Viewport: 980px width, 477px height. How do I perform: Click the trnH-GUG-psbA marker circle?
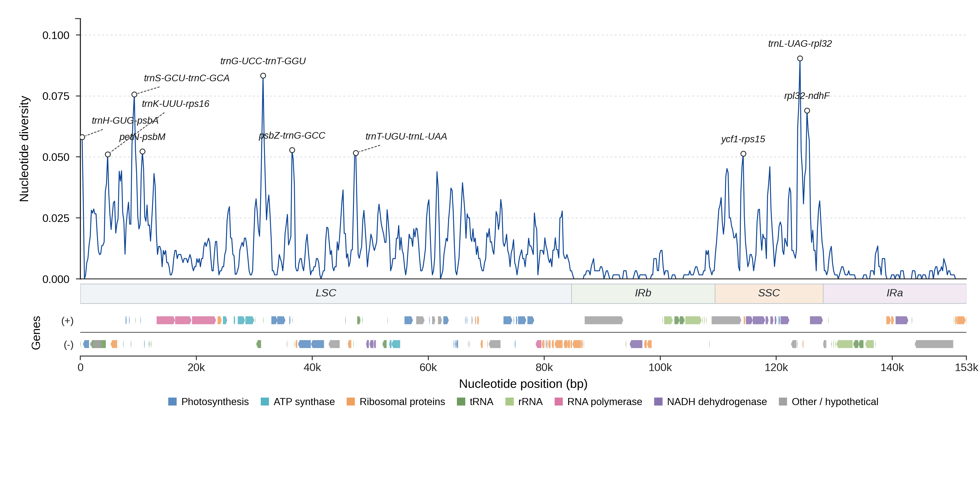coord(82,137)
